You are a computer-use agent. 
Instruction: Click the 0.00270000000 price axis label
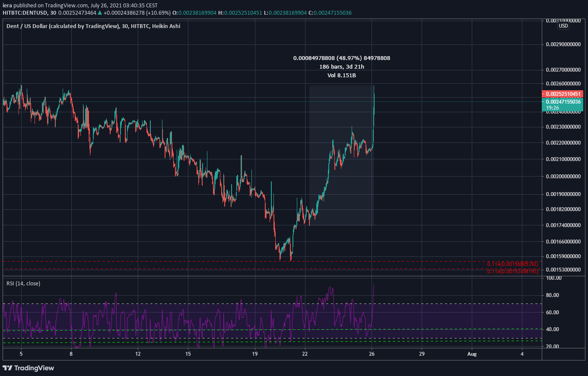tap(563, 70)
